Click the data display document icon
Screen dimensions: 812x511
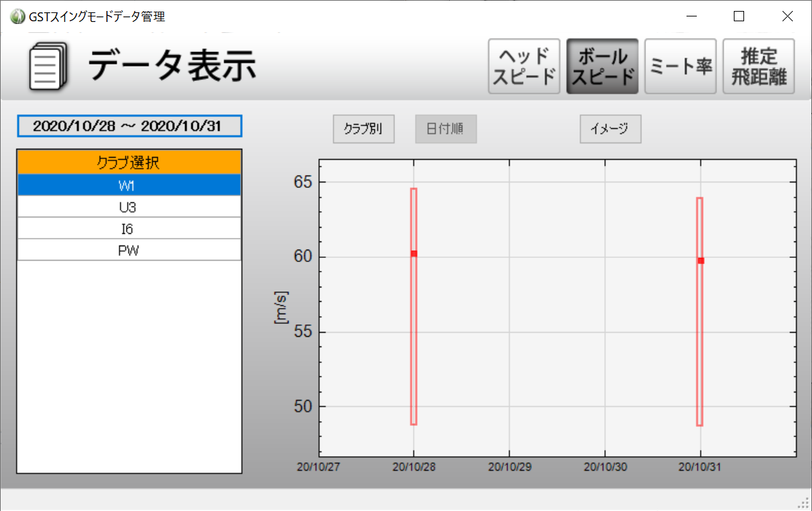[x=48, y=67]
